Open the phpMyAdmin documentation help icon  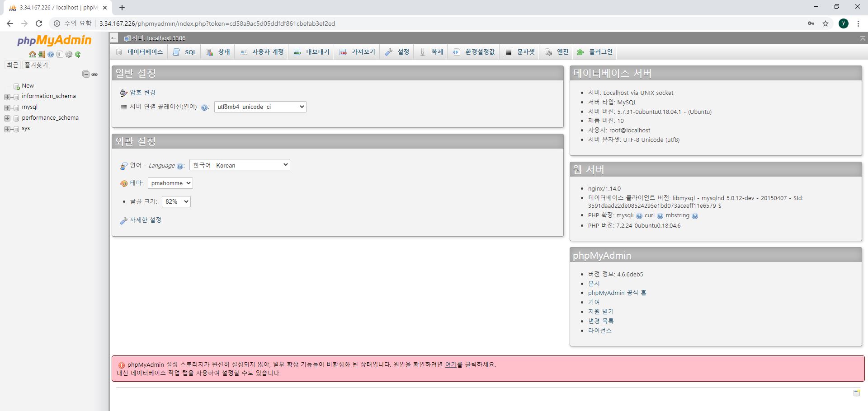pyautogui.click(x=50, y=54)
